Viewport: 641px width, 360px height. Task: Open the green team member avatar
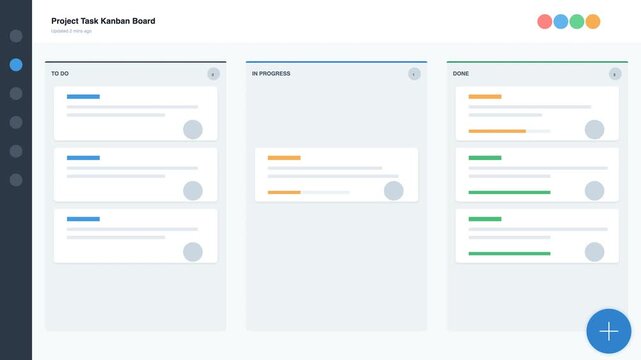(576, 22)
